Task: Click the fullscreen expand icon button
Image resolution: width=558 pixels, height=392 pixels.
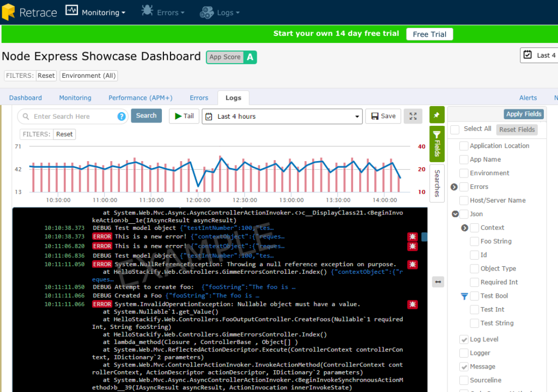Action: pyautogui.click(x=413, y=116)
